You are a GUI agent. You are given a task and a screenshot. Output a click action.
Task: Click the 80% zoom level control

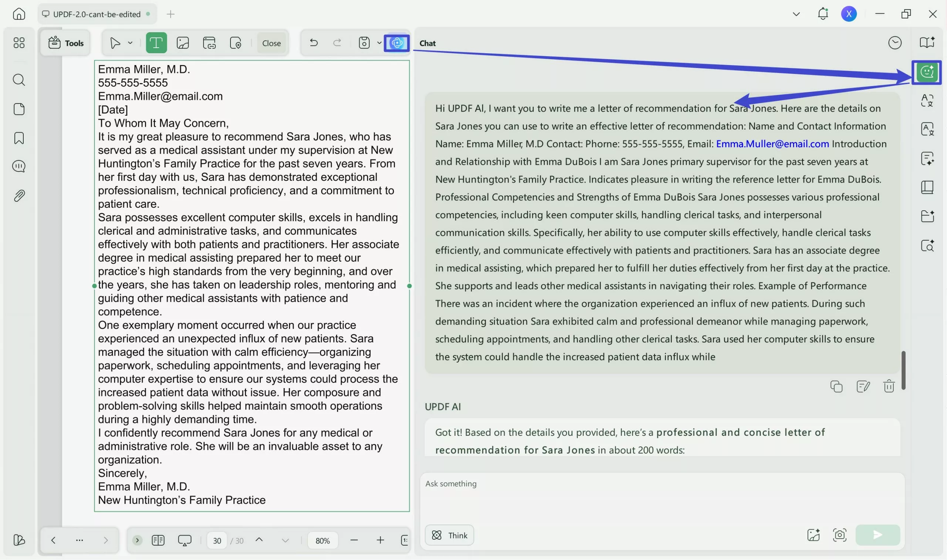(322, 540)
